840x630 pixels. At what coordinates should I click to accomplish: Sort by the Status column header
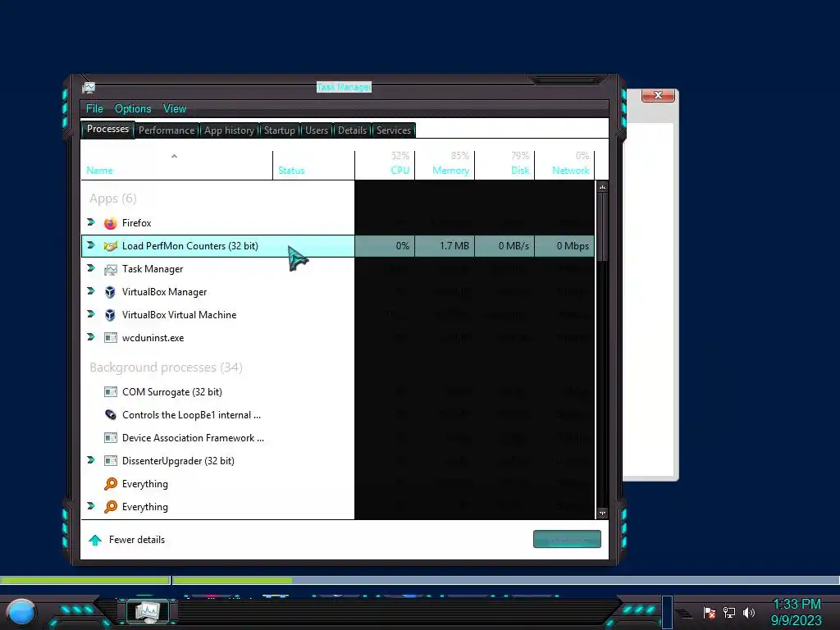[314, 164]
